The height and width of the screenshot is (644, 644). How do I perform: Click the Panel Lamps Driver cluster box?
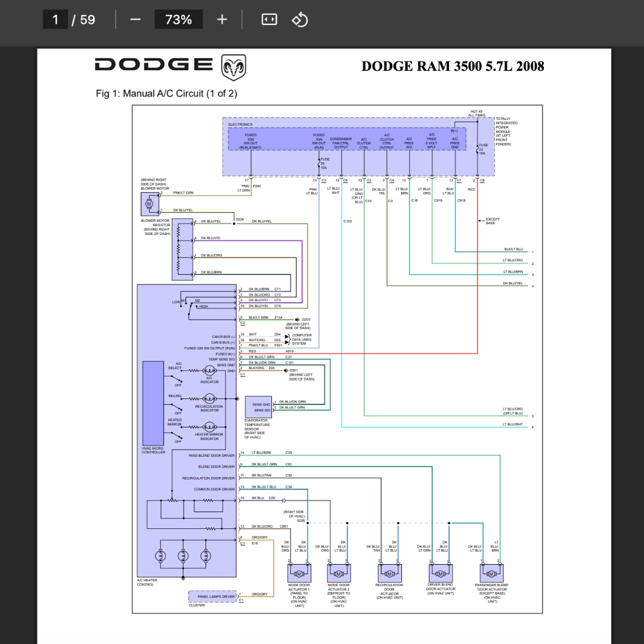tap(212, 596)
